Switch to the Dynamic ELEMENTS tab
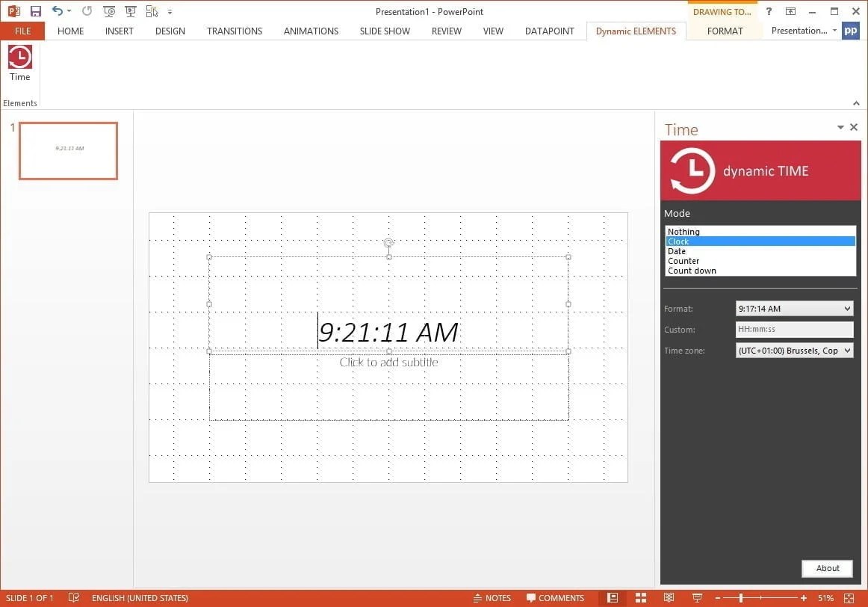This screenshot has width=868, height=607. pos(636,31)
